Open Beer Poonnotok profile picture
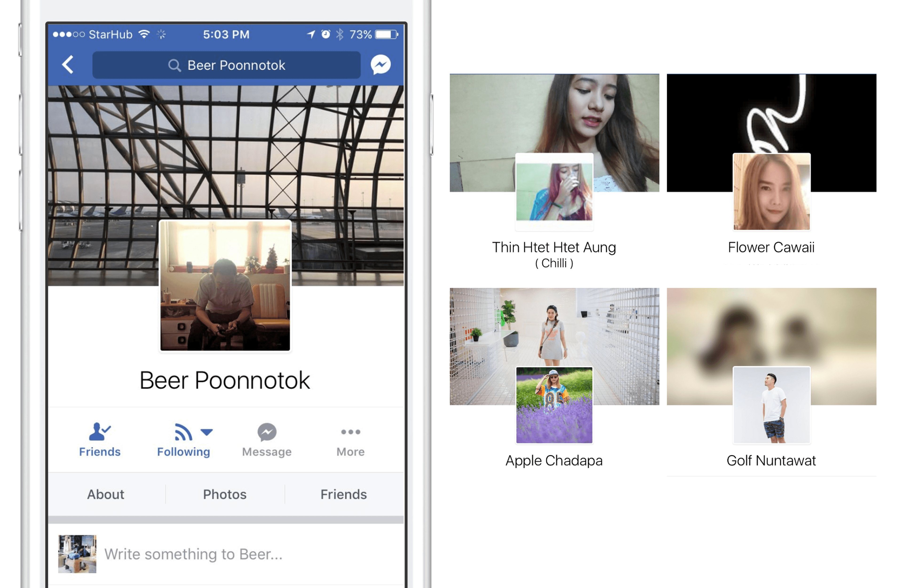Screen dimensions: 903x588 [x=225, y=286]
